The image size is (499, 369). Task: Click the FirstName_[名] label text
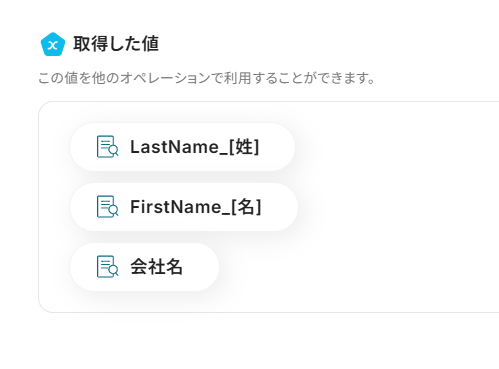click(196, 207)
